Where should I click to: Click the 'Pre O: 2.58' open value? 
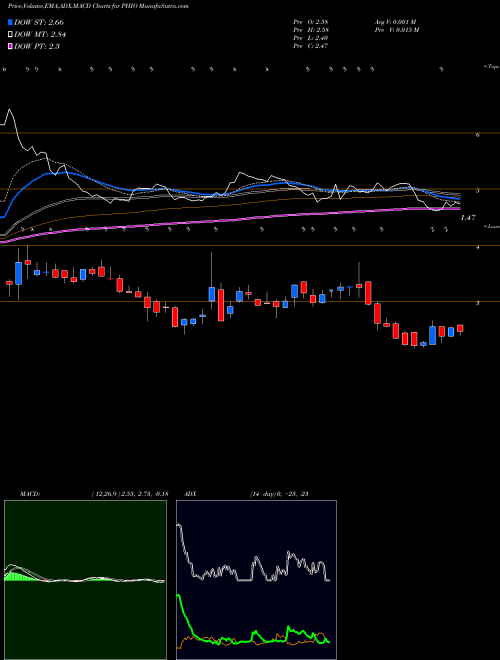tap(311, 21)
